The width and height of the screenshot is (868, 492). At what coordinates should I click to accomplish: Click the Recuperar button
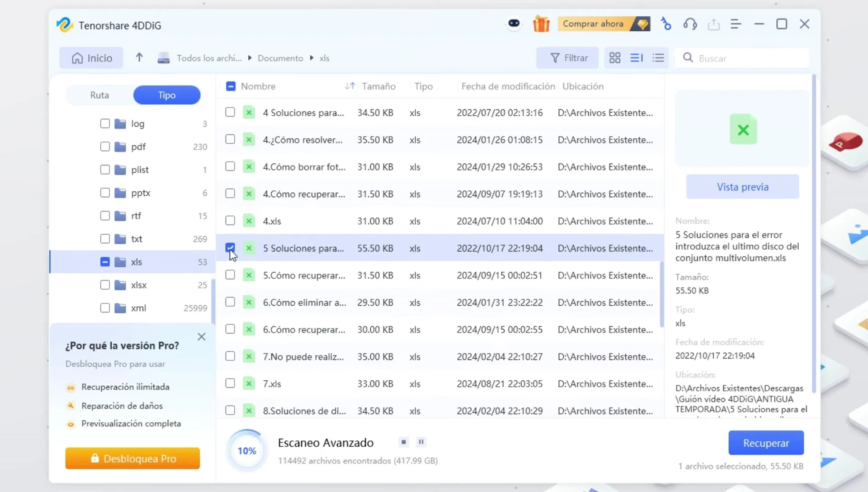[766, 443]
